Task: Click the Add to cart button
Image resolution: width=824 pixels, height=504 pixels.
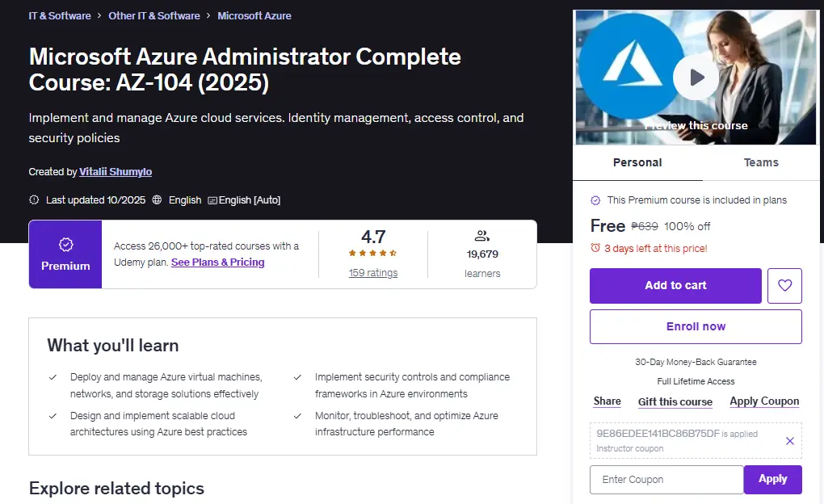Action: (x=675, y=285)
